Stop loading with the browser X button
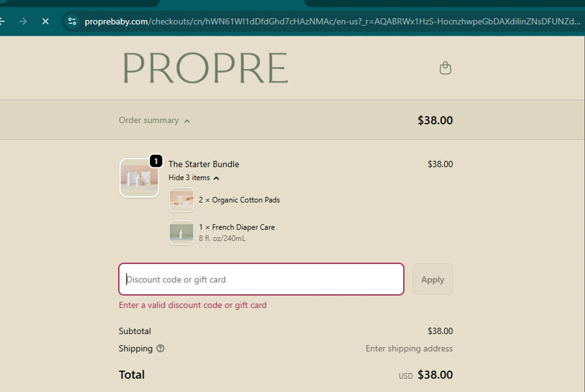This screenshot has height=392, width=585. (46, 21)
